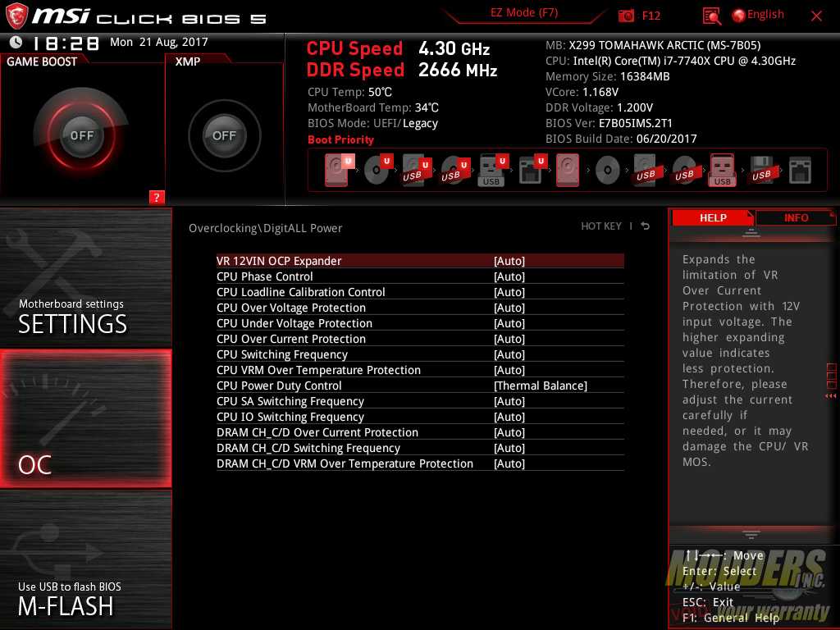Select the CPU IO Switching Frequency row

point(420,417)
